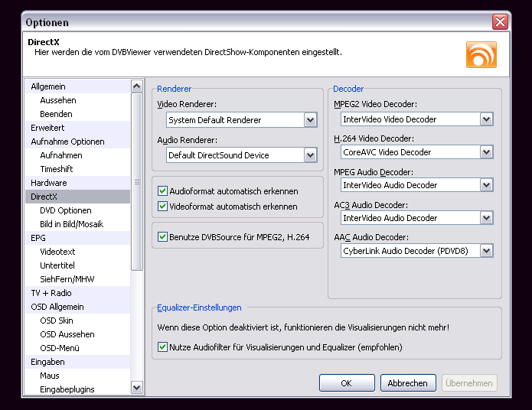The image size is (532, 410).
Task: Open AC3 Audio Decoder dropdown
Action: pyautogui.click(x=486, y=218)
